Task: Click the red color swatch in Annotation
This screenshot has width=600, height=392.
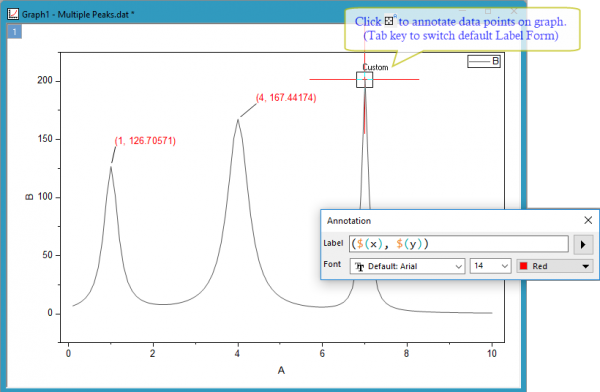Action: pyautogui.click(x=524, y=266)
